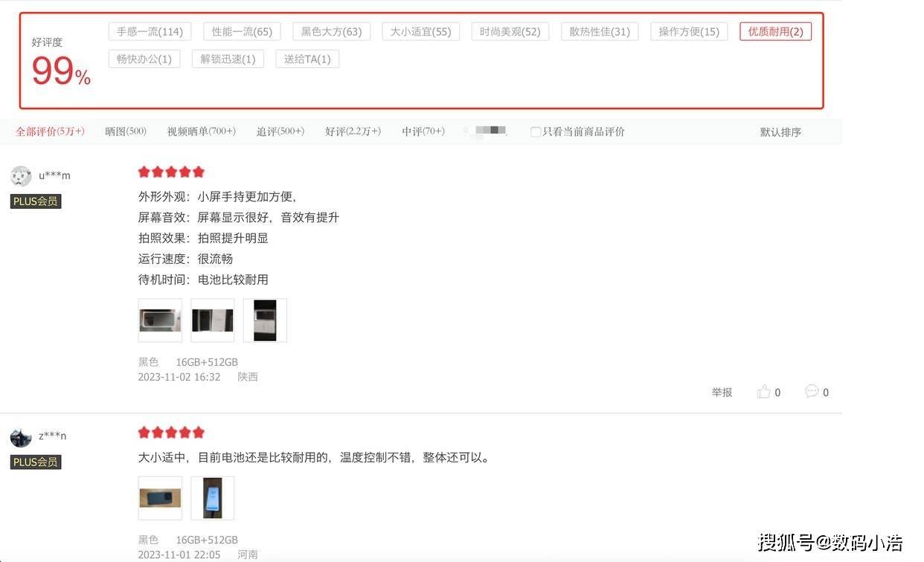Switch to 中评(70+) tab

423,132
